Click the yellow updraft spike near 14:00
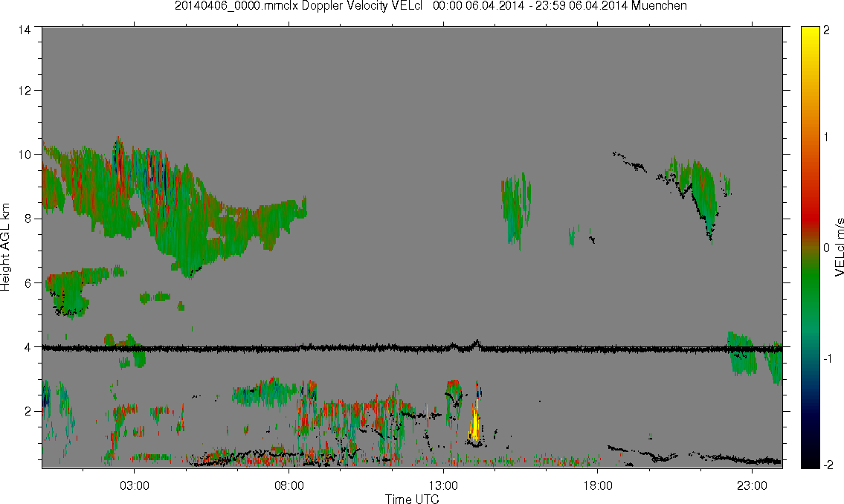This screenshot has width=844, height=504. tap(474, 422)
